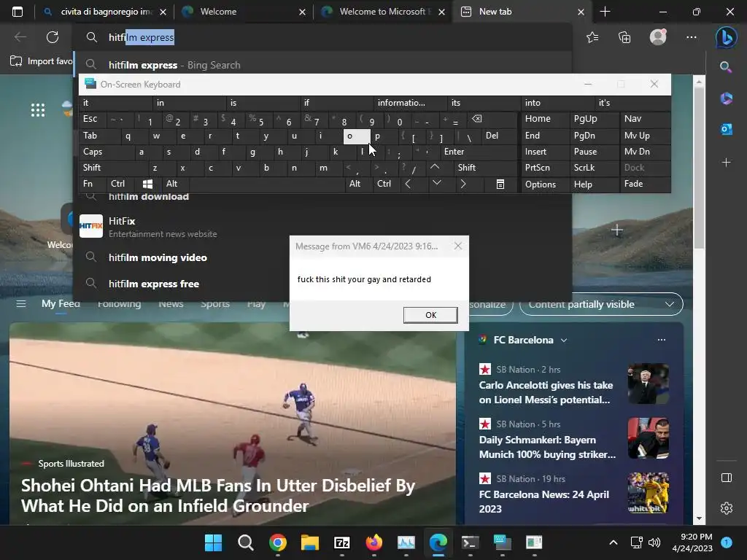Click the page vertical scrollbar thumb
Image resolution: width=747 pixels, height=560 pixels.
pos(698,168)
